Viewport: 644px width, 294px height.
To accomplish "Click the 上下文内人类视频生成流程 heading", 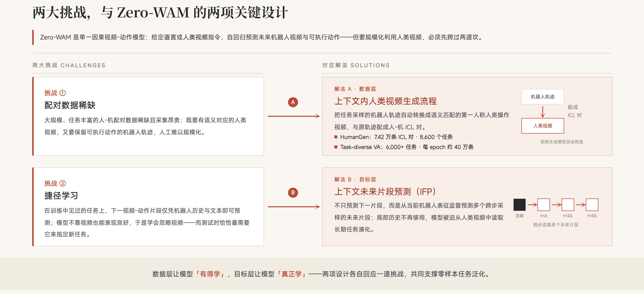I will [x=386, y=101].
